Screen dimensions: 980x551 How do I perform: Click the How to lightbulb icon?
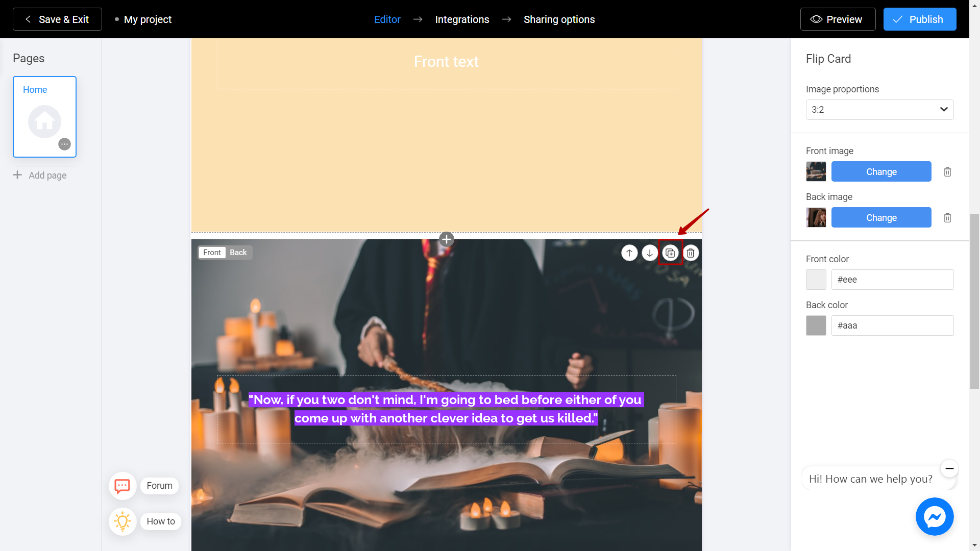122,521
